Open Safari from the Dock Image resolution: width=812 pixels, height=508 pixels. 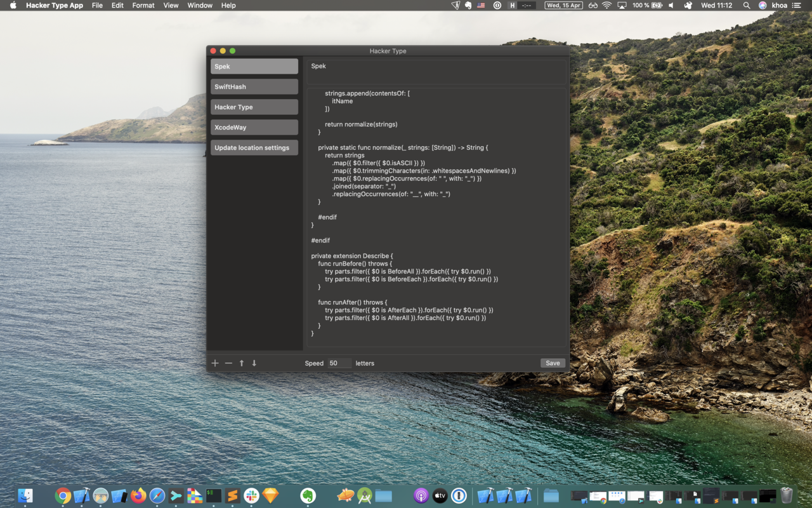[157, 495]
